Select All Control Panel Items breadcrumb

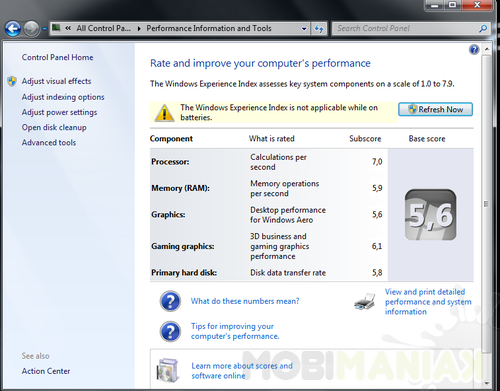[x=103, y=28]
